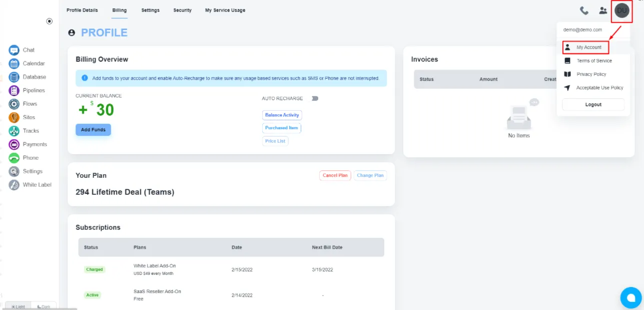Click the My Account person icon

[567, 47]
